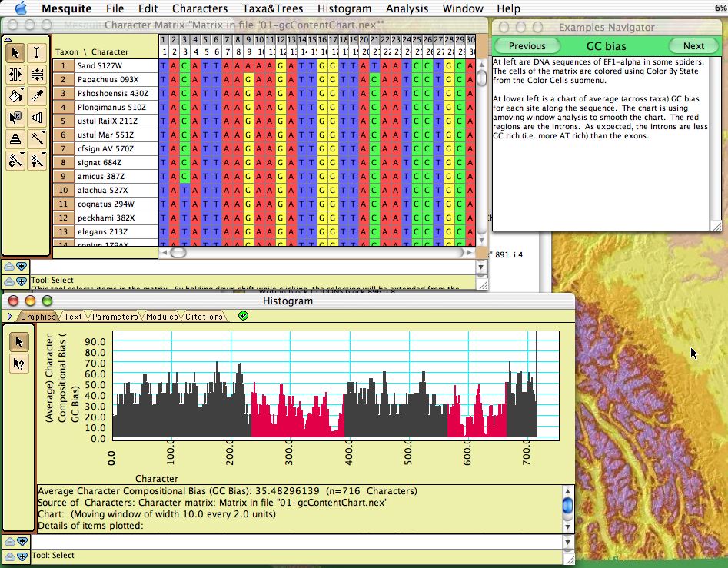Select the arrow tool in matrix palette
The height and width of the screenshot is (568, 728).
tap(15, 53)
